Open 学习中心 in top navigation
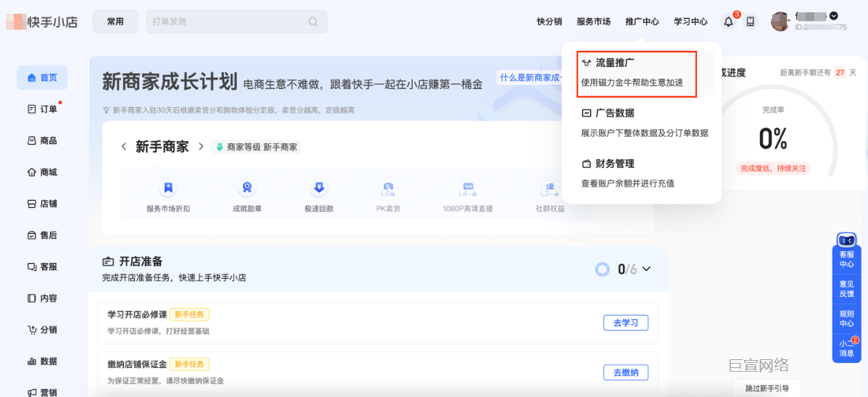Viewport: 868px width, 397px height. tap(690, 22)
